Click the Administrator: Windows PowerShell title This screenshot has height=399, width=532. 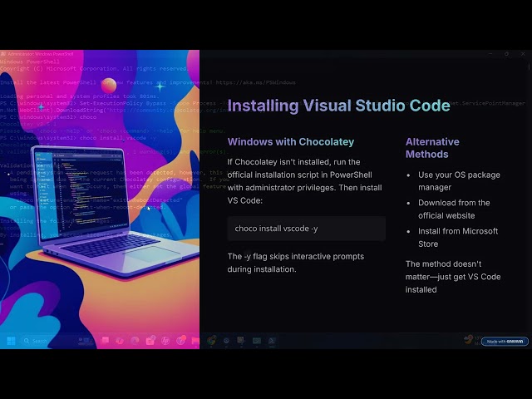click(41, 54)
